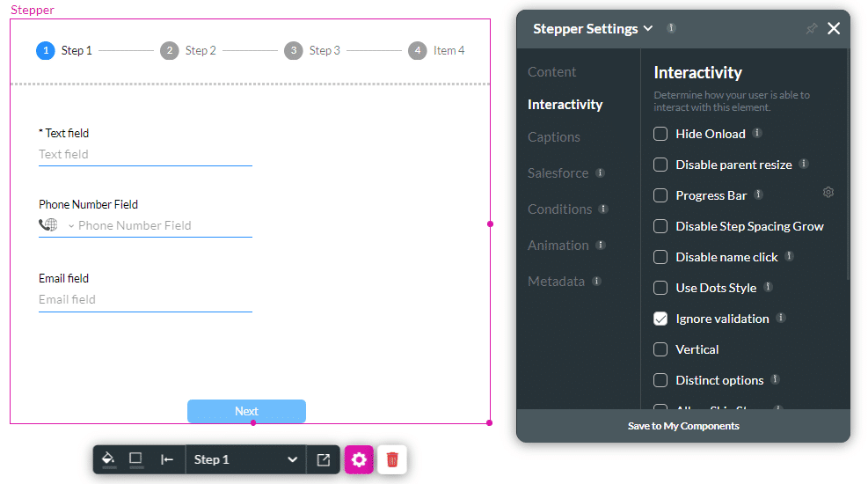
Task: Click info icon beside Metadata tab
Action: pos(596,281)
